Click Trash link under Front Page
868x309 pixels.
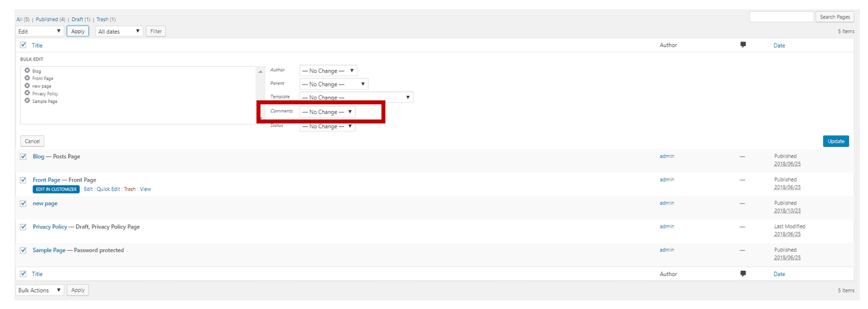(x=130, y=189)
